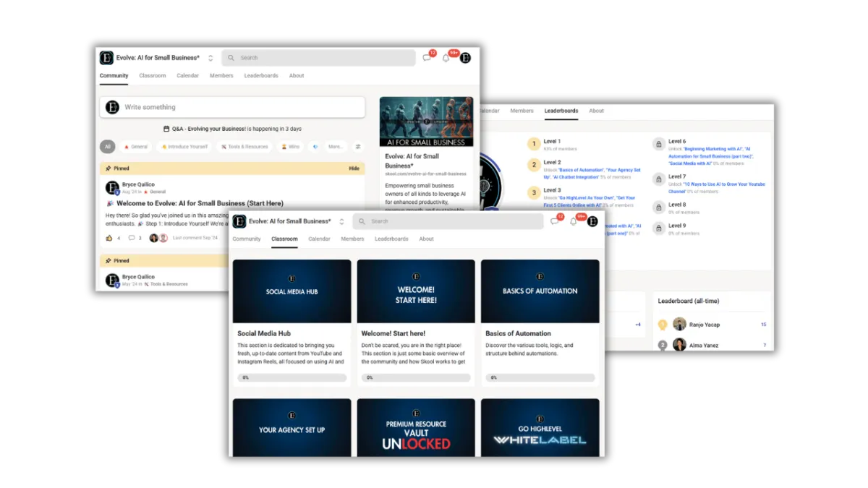Click Bryce Quilico name on Welcome post
Image resolution: width=868 pixels, height=488 pixels.
pos(138,185)
